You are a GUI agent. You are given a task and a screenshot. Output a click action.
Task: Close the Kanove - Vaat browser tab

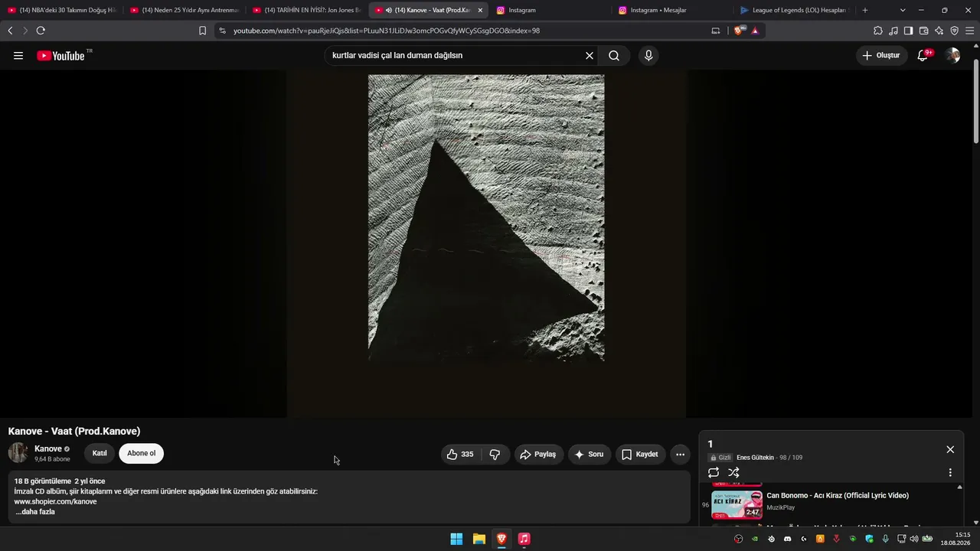click(x=480, y=10)
